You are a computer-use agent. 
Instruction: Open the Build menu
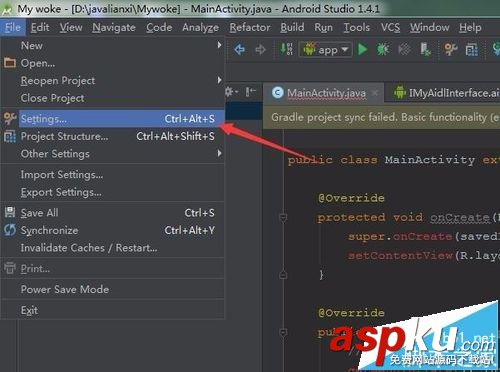click(292, 27)
